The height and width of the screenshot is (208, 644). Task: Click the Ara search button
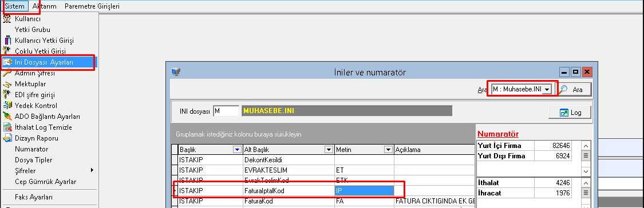pos(573,90)
